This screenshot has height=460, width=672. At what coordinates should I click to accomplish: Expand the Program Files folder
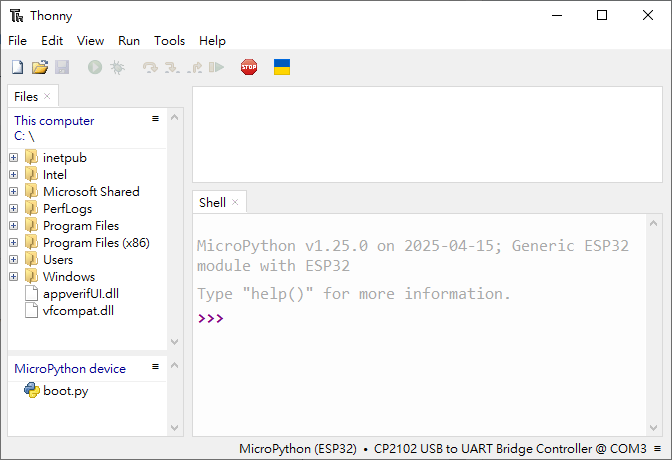14,225
